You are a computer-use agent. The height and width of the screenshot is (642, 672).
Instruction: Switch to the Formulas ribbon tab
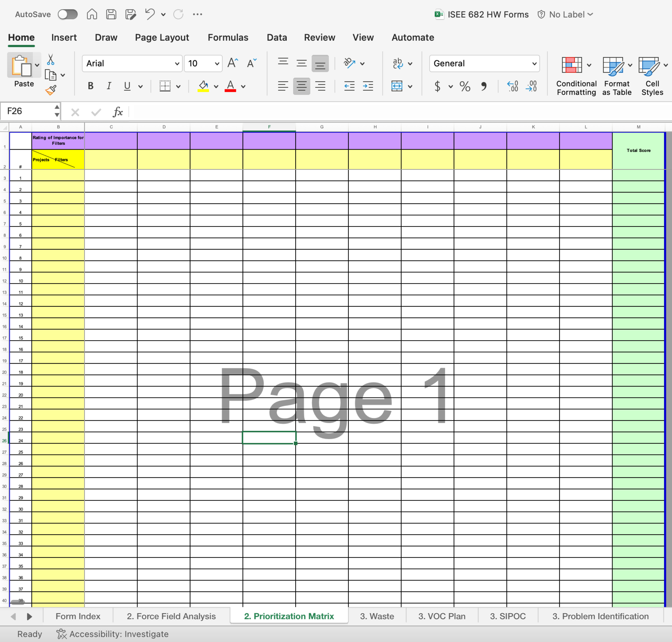pyautogui.click(x=228, y=37)
